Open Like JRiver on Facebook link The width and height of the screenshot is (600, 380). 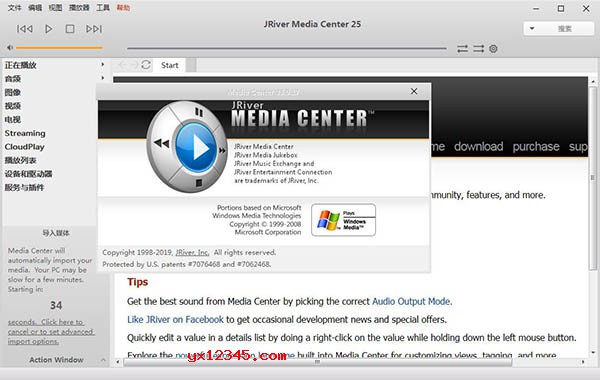click(175, 320)
